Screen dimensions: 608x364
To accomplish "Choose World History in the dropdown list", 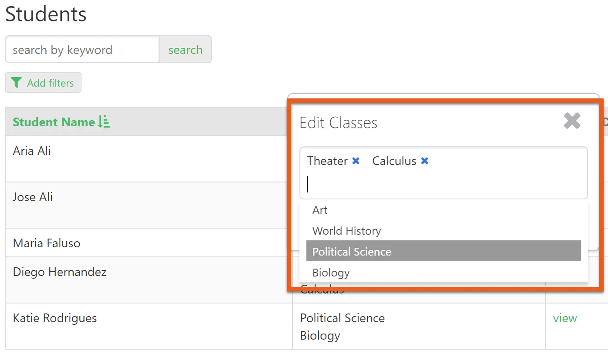I will pos(346,231).
